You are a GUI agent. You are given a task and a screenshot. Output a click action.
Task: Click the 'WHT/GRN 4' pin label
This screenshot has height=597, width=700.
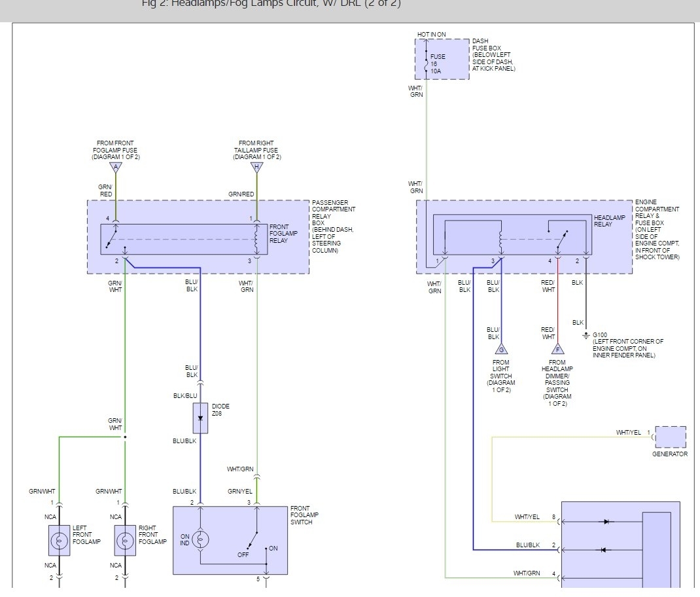click(534, 573)
